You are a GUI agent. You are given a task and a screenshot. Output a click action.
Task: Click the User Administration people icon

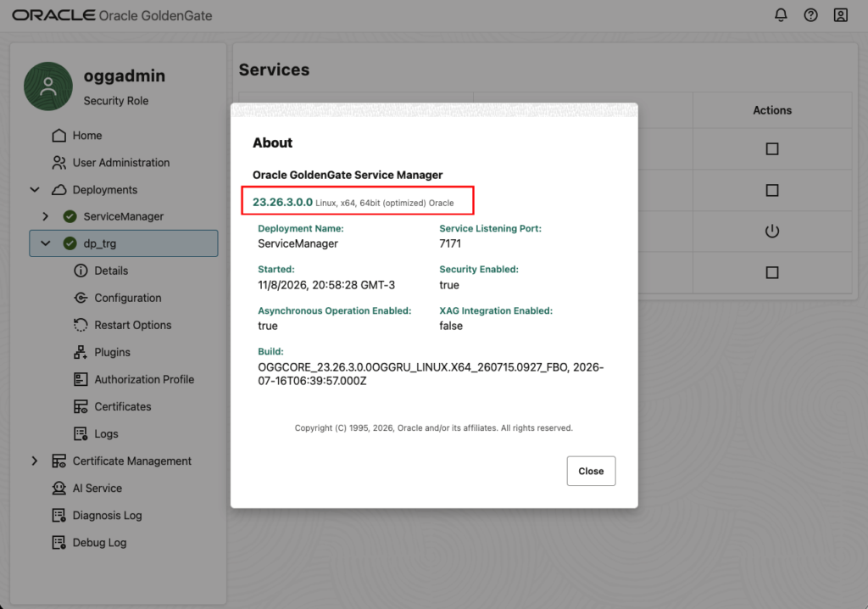pos(58,162)
